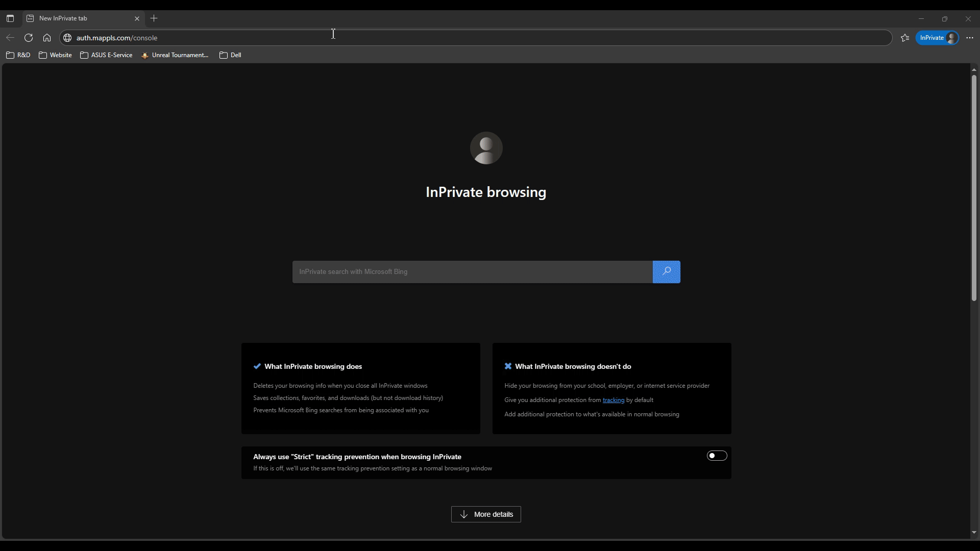Open the Unreal Tournament bookmark

[175, 55]
